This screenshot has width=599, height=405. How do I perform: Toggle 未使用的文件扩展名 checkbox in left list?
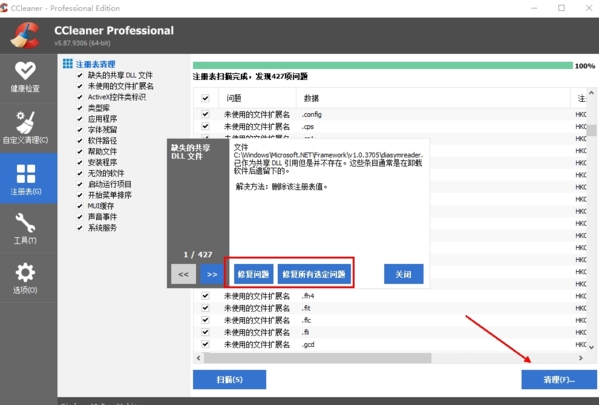[80, 86]
